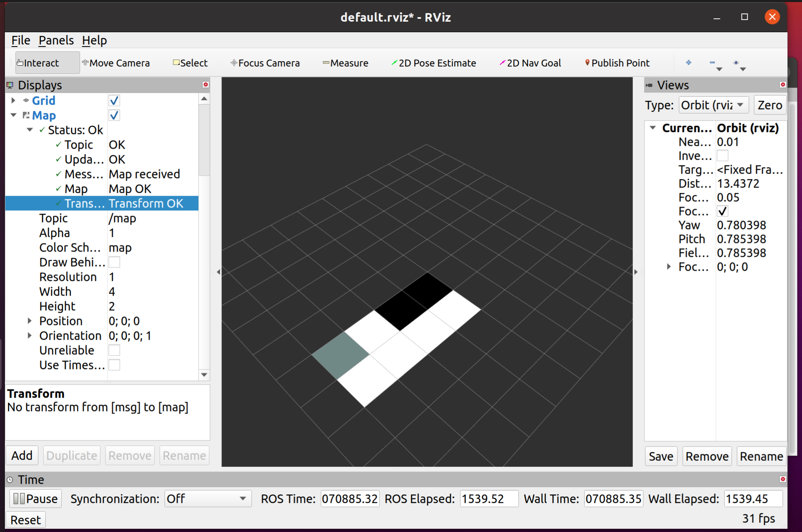Screen dimensions: 802x532
Task: Toggle the Unreliable checkbox
Action: 114,350
